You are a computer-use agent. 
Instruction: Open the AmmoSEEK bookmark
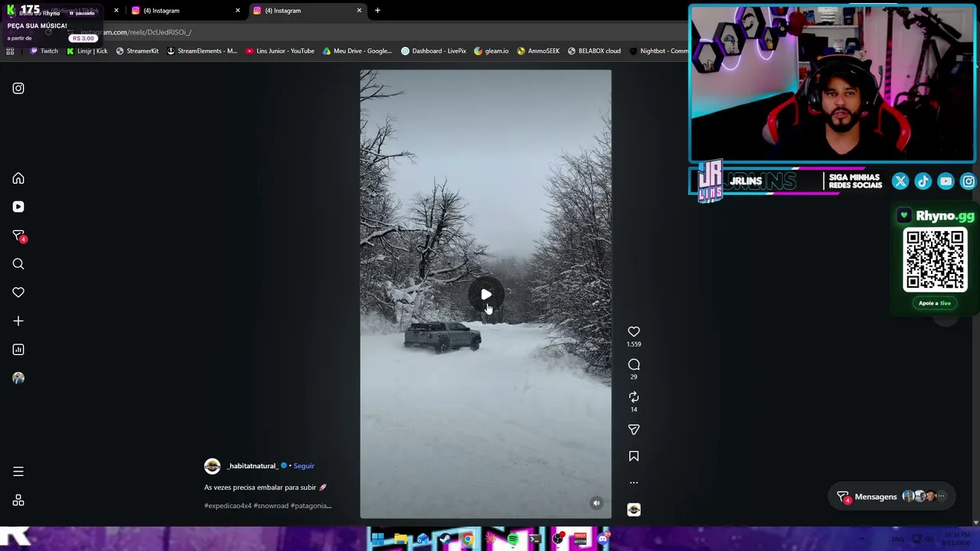pyautogui.click(x=538, y=51)
